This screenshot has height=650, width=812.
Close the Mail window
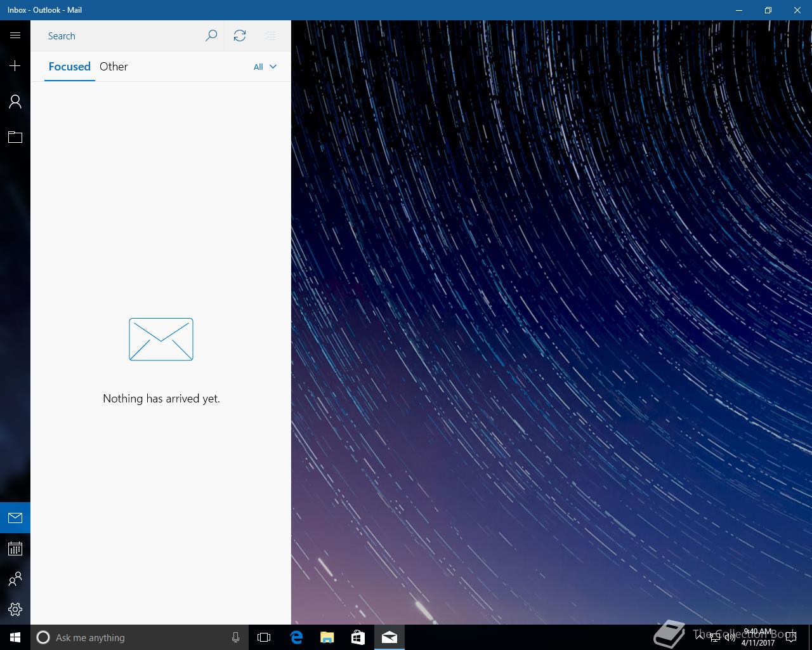click(797, 10)
